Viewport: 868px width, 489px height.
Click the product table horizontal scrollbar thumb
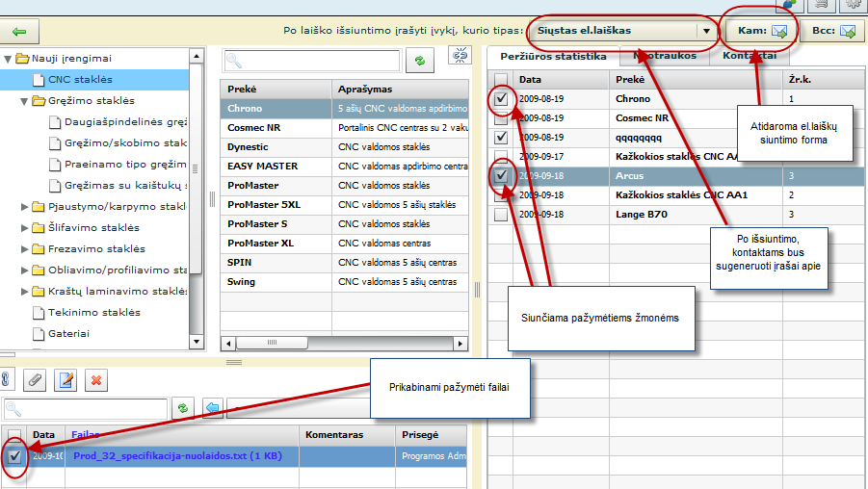pyautogui.click(x=272, y=343)
